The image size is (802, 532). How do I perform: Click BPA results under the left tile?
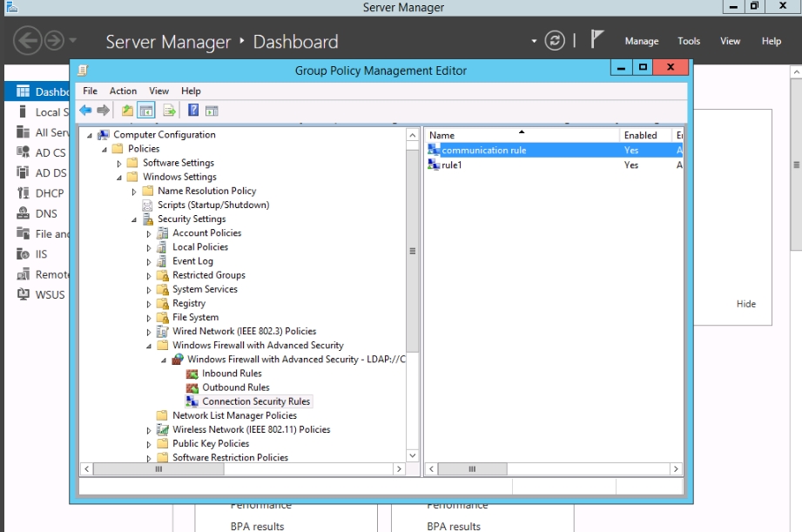point(257,526)
